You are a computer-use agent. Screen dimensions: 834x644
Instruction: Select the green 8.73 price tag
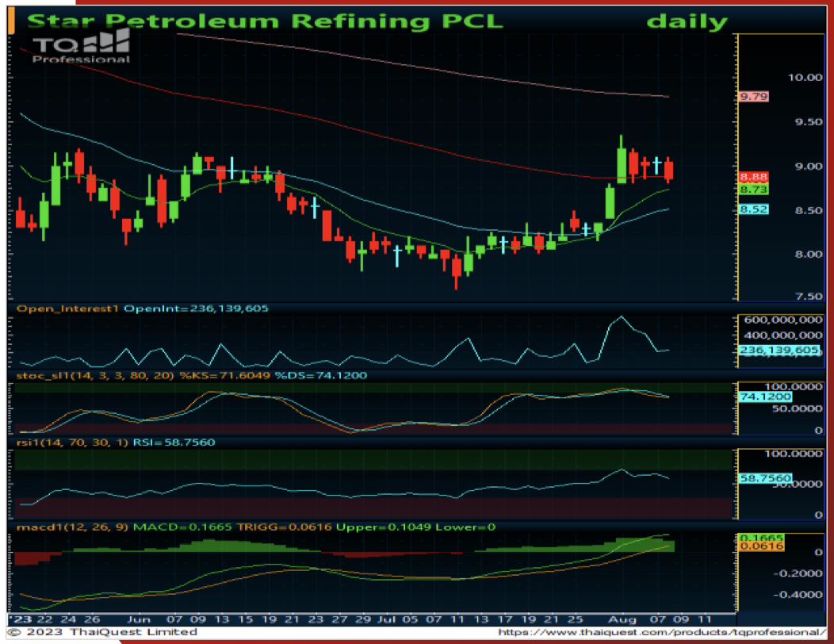754,190
